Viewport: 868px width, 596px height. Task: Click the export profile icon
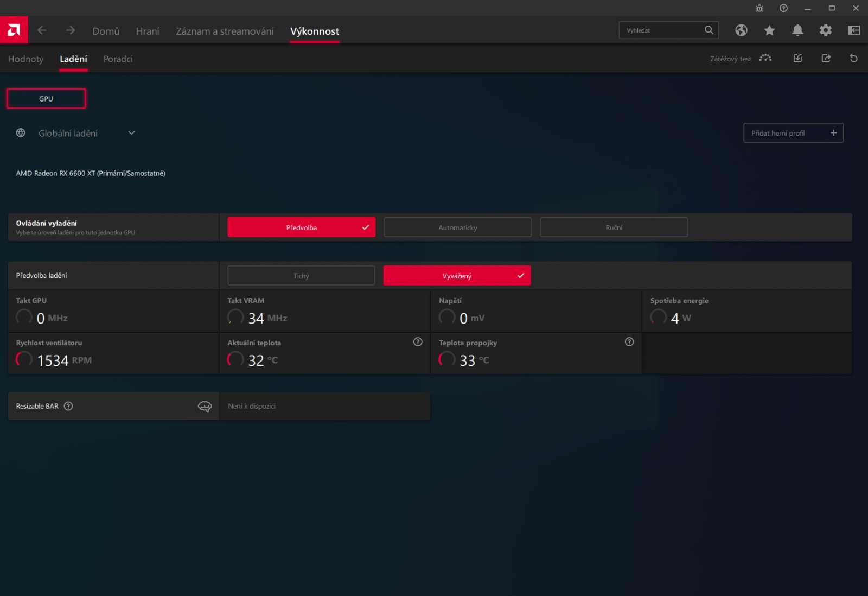(x=826, y=58)
